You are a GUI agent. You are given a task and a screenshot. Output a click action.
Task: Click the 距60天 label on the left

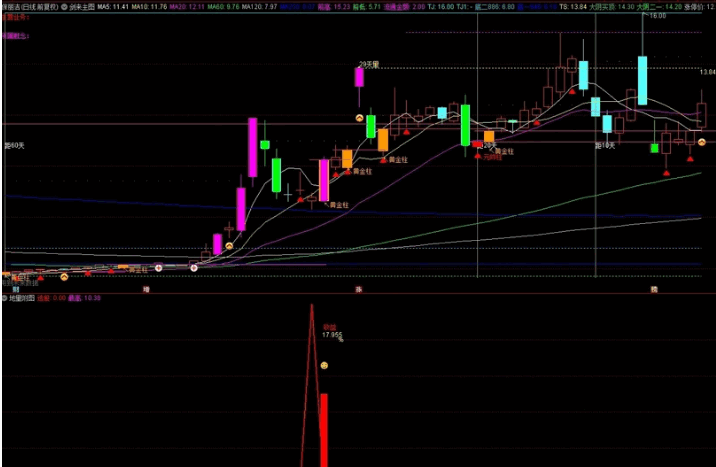pyautogui.click(x=14, y=146)
